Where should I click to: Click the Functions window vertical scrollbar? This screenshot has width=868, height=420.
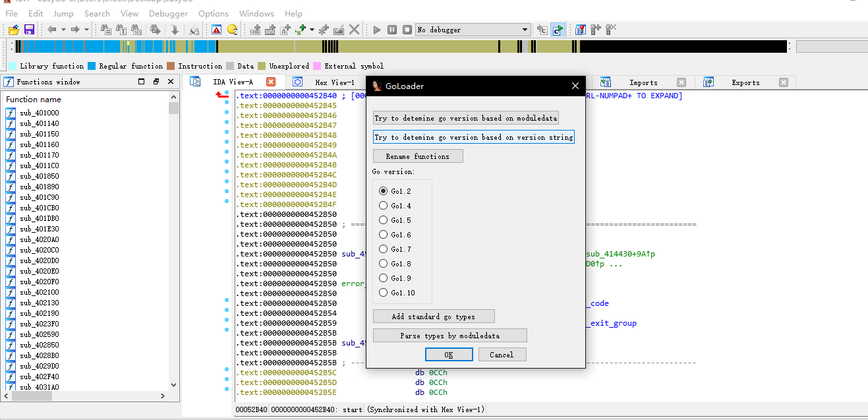coord(174,241)
